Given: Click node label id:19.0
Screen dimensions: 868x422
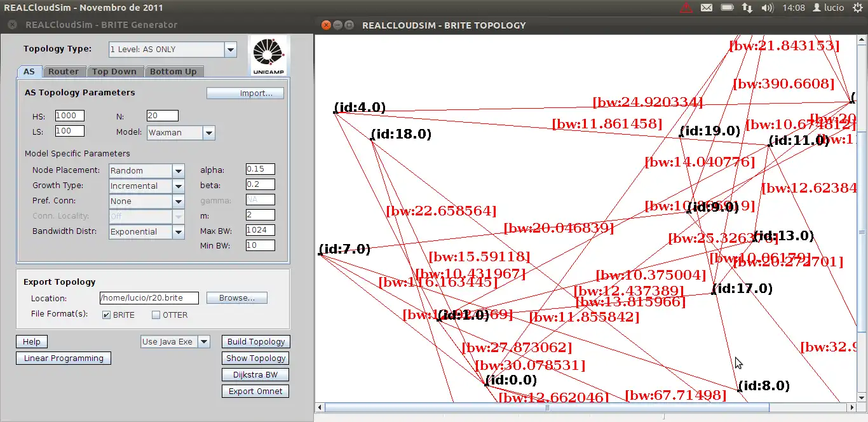Looking at the screenshot, I should click(x=710, y=132).
